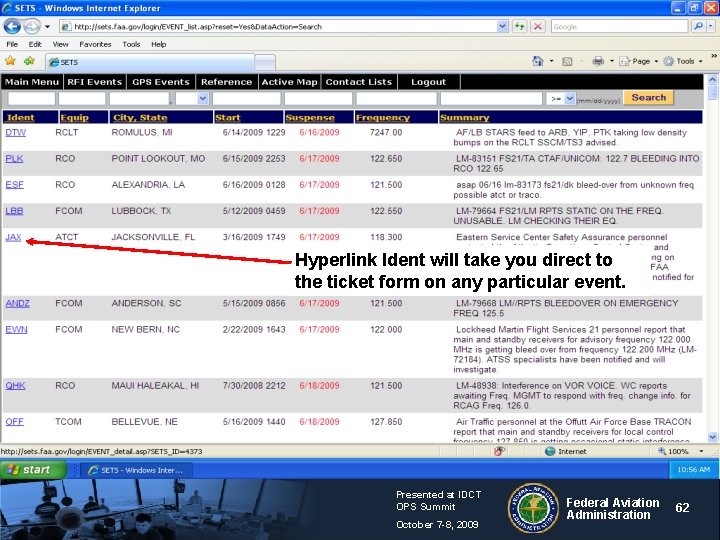Open the EWN ident hyperlink
Screen dimensions: 720x540
point(16,329)
